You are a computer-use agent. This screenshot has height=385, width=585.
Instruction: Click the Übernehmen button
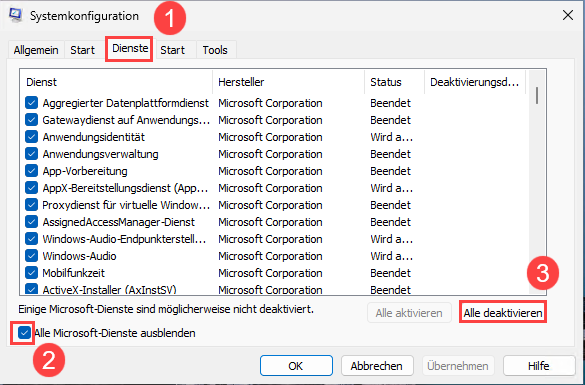point(458,366)
